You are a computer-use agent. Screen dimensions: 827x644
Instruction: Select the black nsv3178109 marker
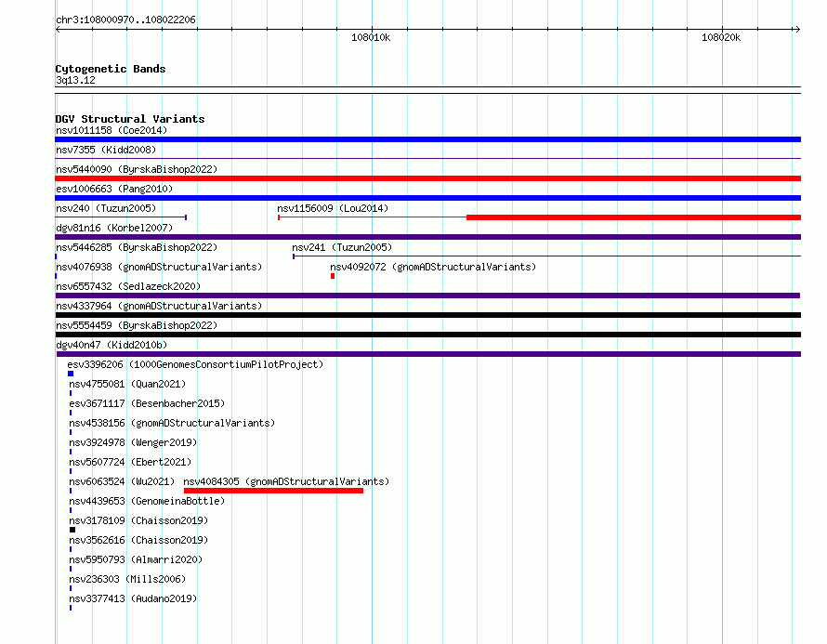pos(72,530)
